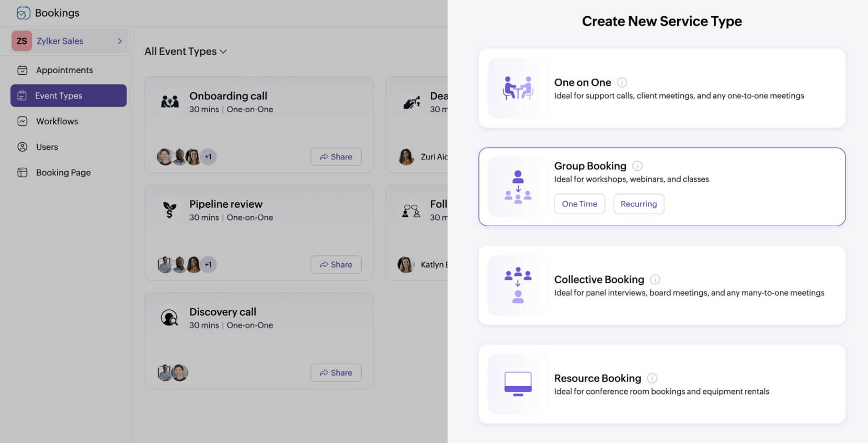Open Workflows in the sidebar
Image resolution: width=868 pixels, height=443 pixels.
pyautogui.click(x=68, y=121)
